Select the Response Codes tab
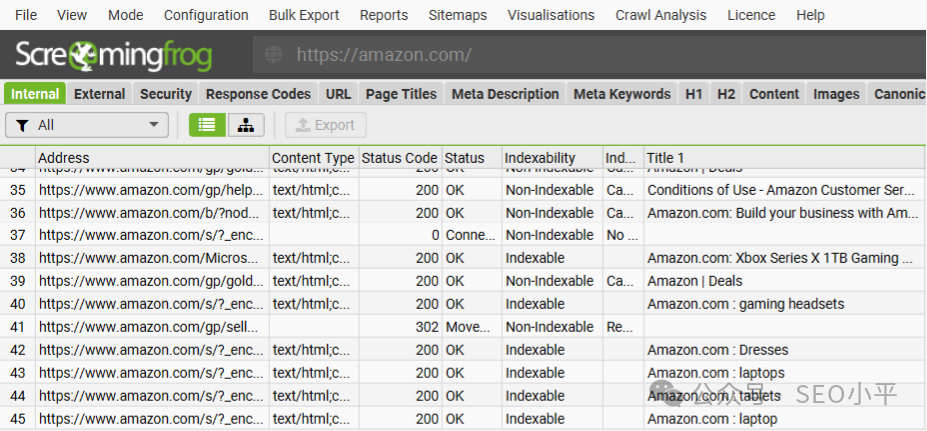Viewport: 927px width, 431px height. pyautogui.click(x=258, y=94)
